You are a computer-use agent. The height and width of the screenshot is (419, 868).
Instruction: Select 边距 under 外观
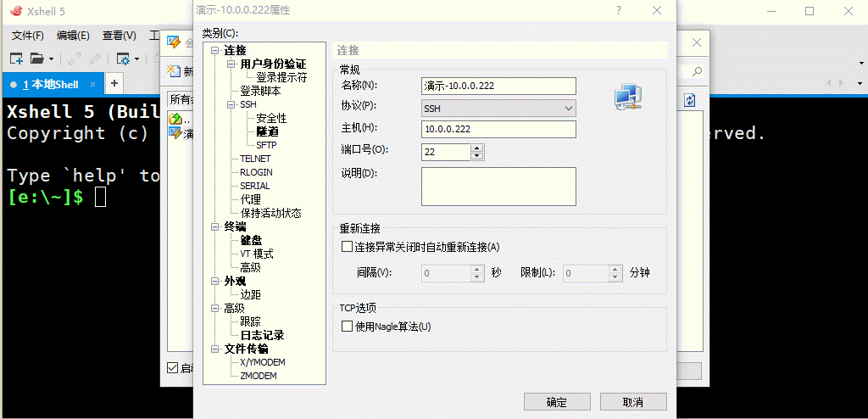(250, 295)
